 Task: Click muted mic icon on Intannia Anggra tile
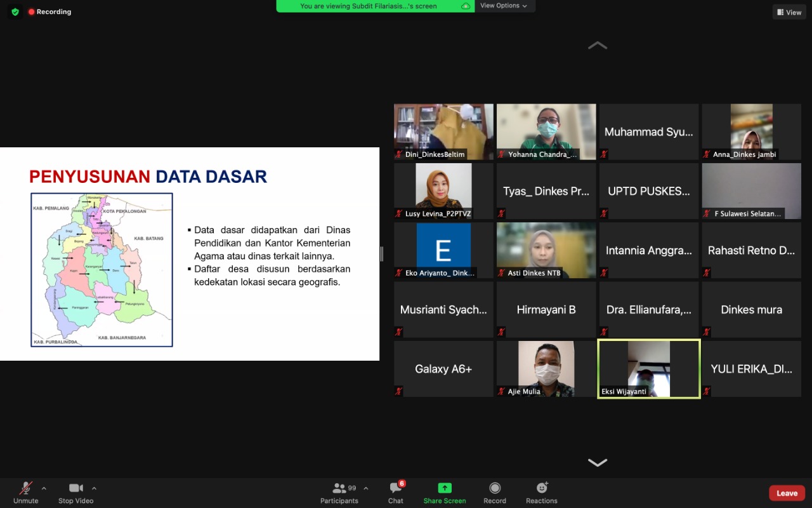click(604, 273)
